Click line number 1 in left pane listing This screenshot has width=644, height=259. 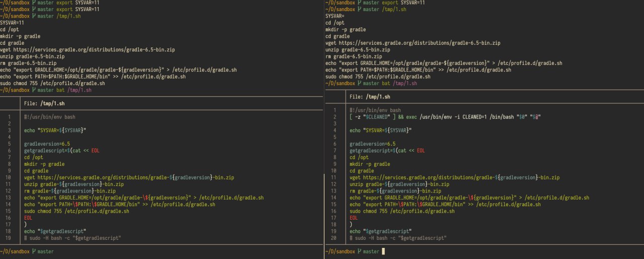[x=10, y=117]
